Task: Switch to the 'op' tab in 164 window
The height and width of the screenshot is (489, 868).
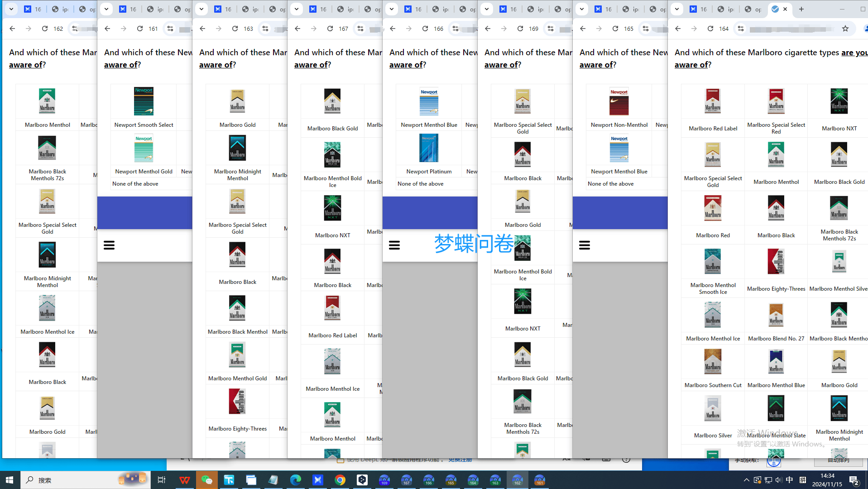Action: pyautogui.click(x=753, y=9)
